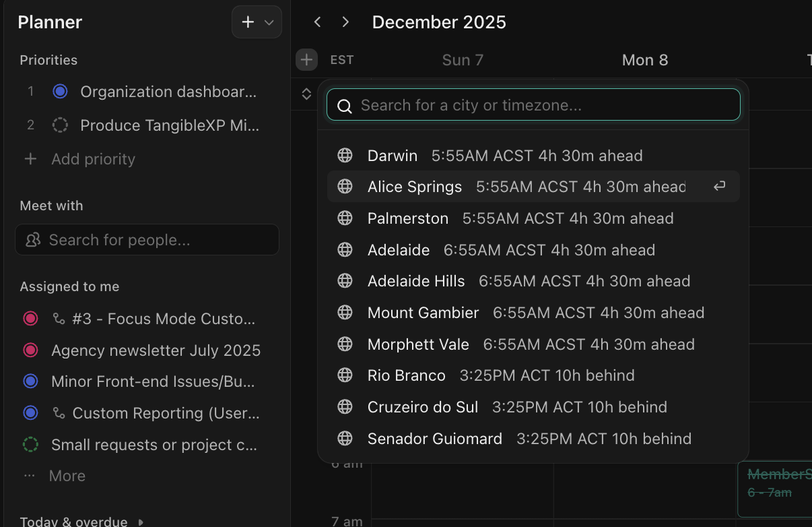This screenshot has height=527, width=812.
Task: Click the globe icon next to Darwin
Action: point(345,156)
